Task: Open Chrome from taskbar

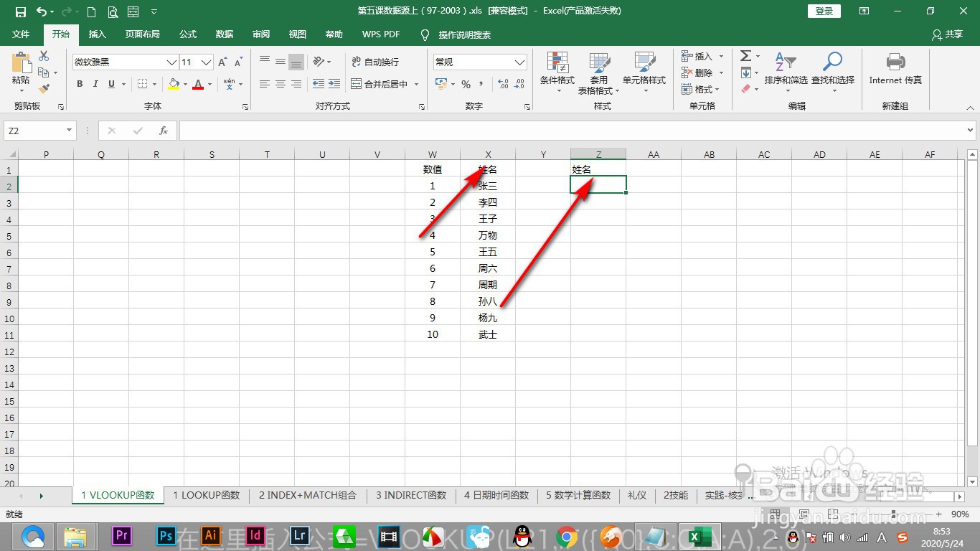Action: click(567, 536)
